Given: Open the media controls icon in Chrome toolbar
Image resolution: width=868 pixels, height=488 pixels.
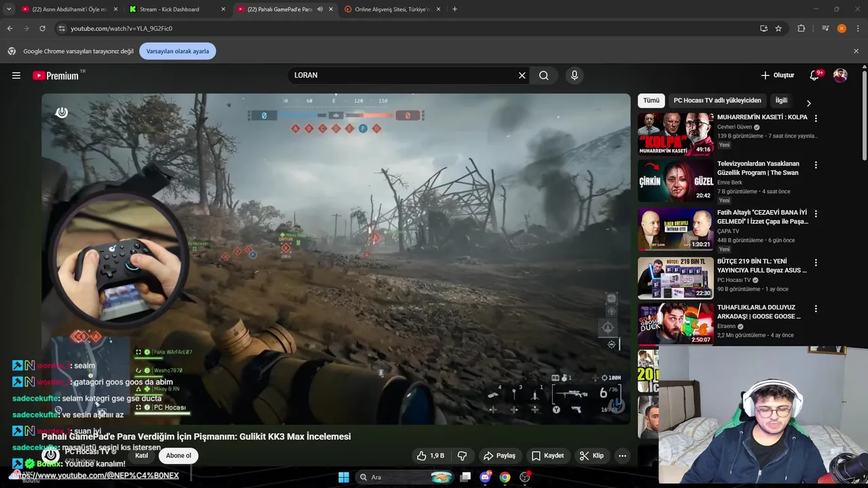Looking at the screenshot, I should [825, 28].
